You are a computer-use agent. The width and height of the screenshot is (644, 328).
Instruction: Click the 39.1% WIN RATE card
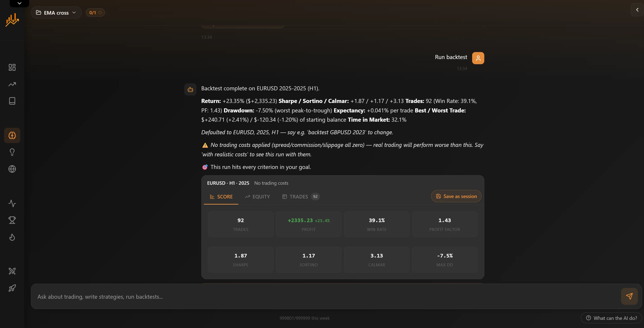pos(376,224)
